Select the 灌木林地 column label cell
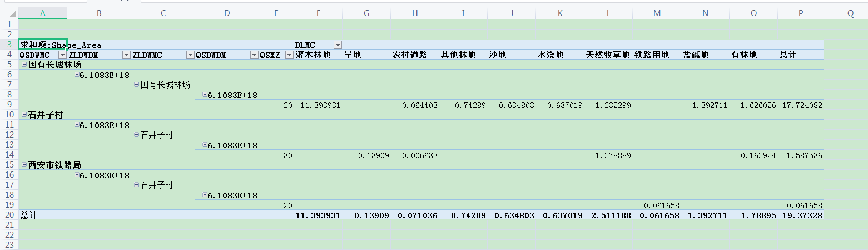Screen dimensions: 868x250 click(313, 55)
